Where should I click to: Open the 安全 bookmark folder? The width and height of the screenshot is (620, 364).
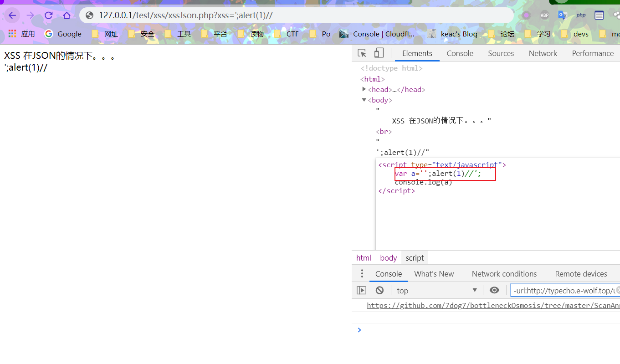coord(141,34)
